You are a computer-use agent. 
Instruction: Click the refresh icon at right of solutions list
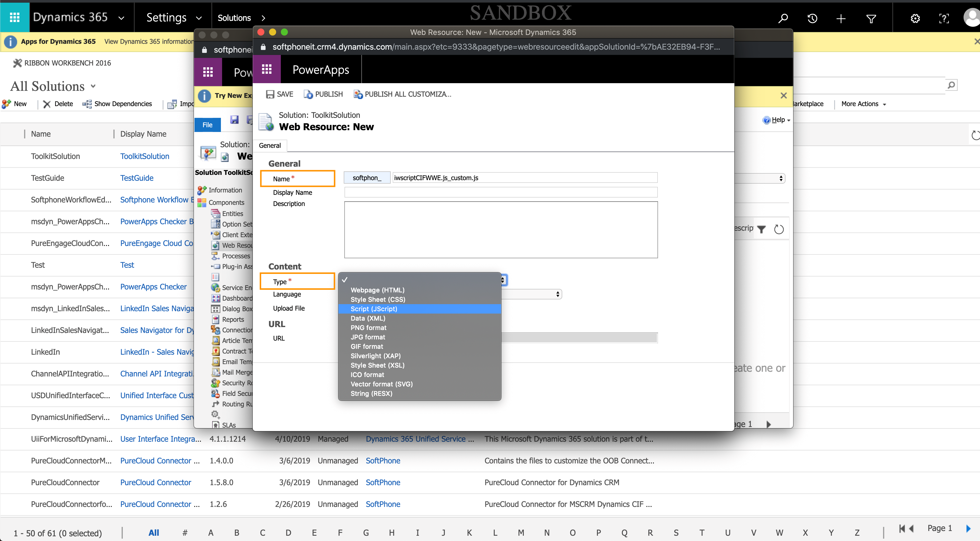tap(975, 135)
